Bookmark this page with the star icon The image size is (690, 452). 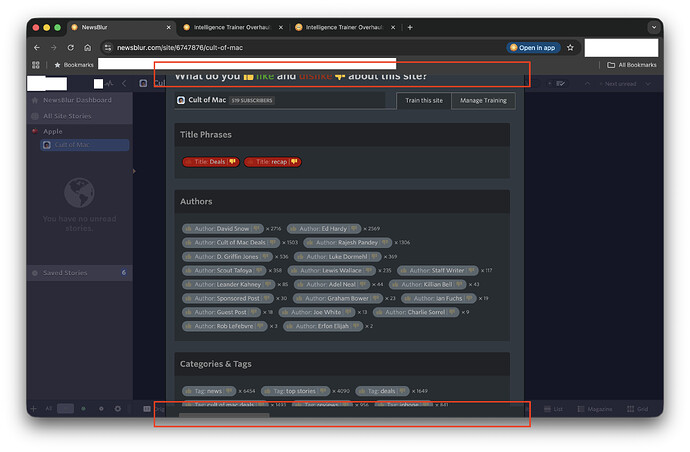click(571, 47)
